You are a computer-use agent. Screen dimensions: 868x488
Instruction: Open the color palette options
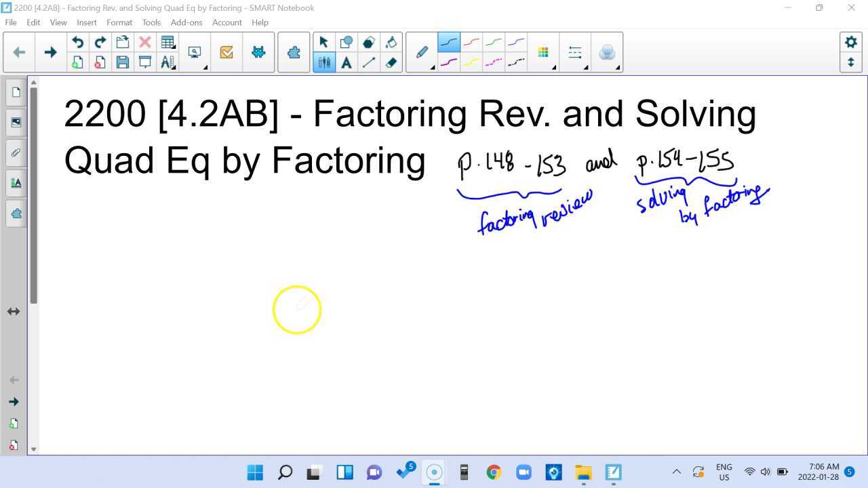542,52
